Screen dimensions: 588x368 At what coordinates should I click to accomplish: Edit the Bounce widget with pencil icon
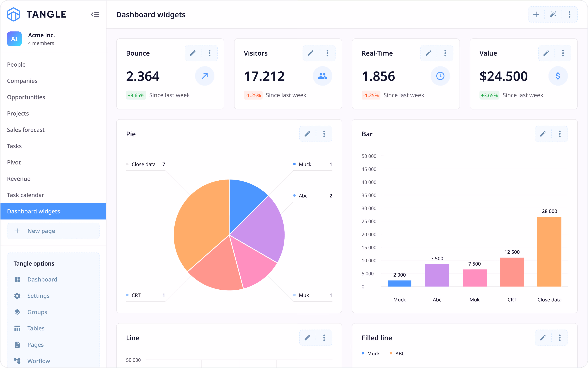[x=193, y=53]
